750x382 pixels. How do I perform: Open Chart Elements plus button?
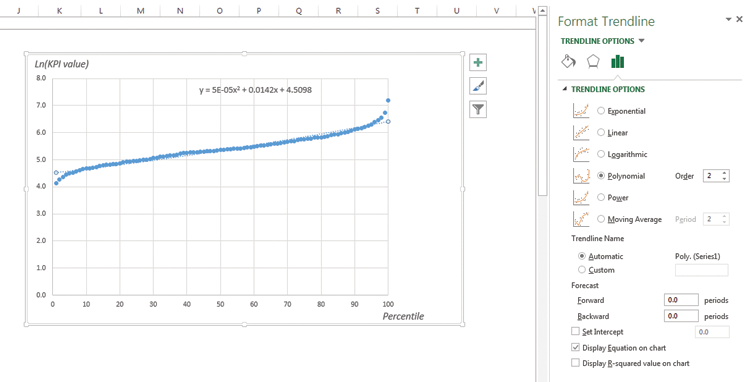pos(478,62)
